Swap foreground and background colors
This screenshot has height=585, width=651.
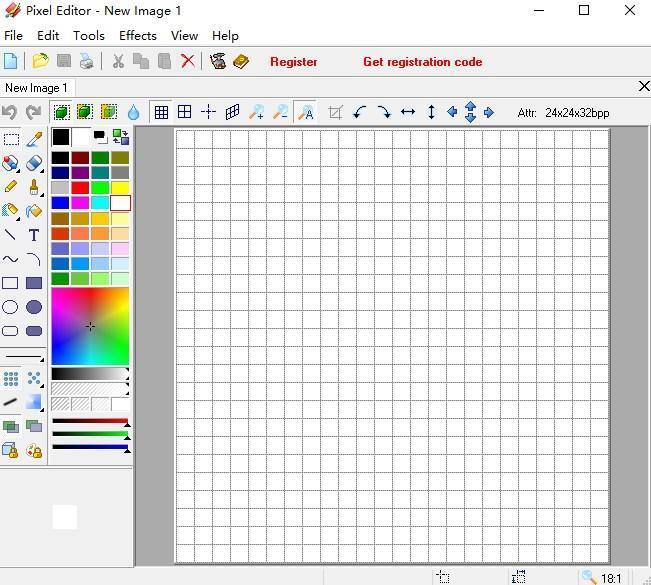pyautogui.click(x=121, y=137)
